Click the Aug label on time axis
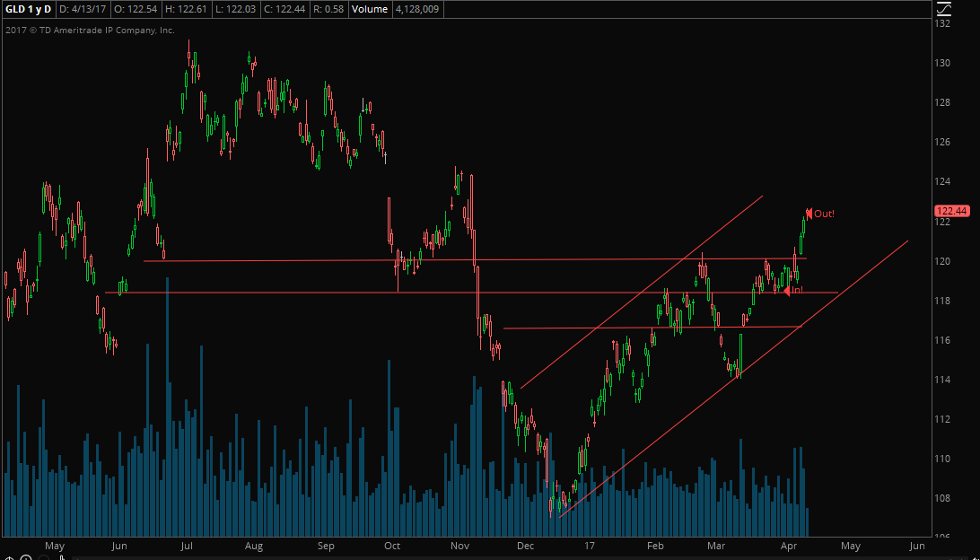 coord(254,546)
